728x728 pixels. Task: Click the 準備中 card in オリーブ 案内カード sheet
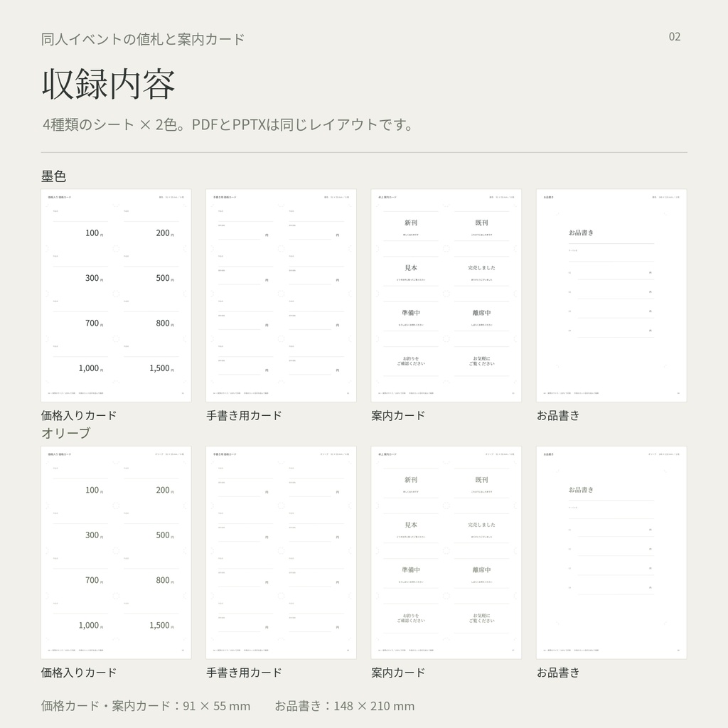coord(411,574)
